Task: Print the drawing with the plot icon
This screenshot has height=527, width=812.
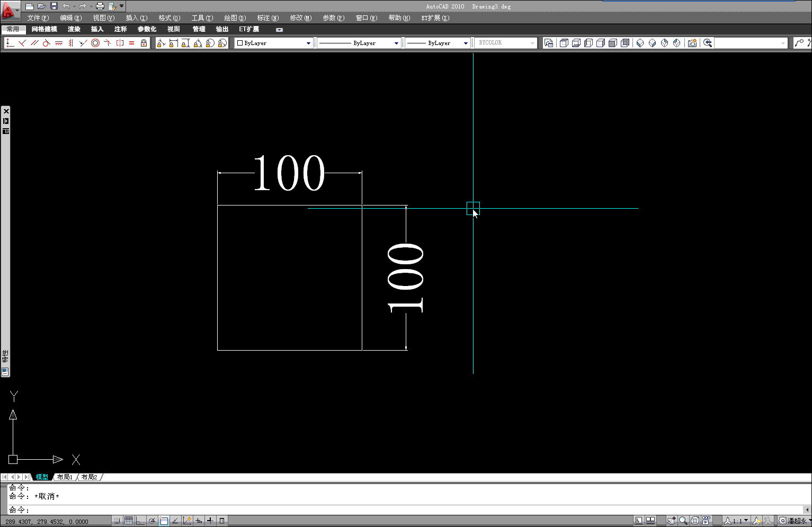Action: (100, 6)
